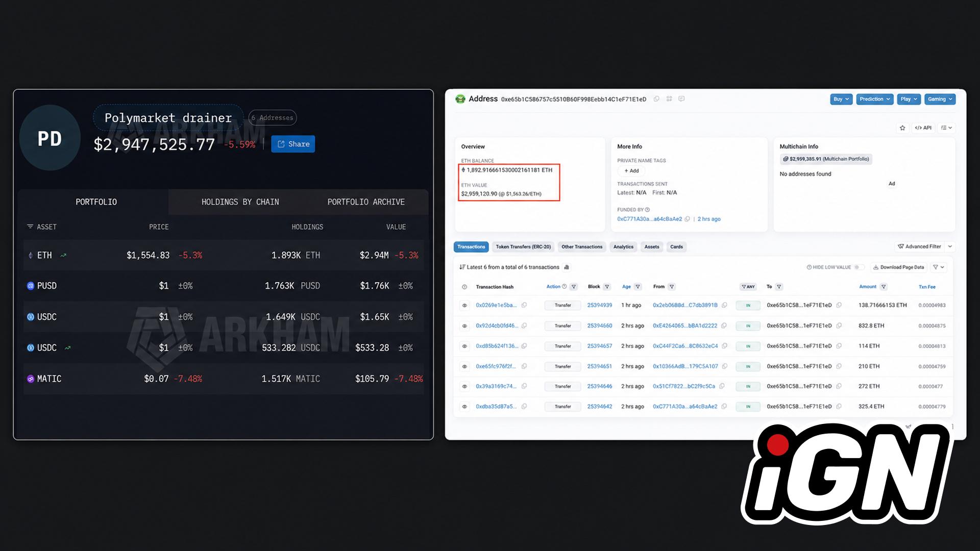
Task: Copy the From address 0xE4264065...bBA1d2222
Action: pyautogui.click(x=724, y=325)
